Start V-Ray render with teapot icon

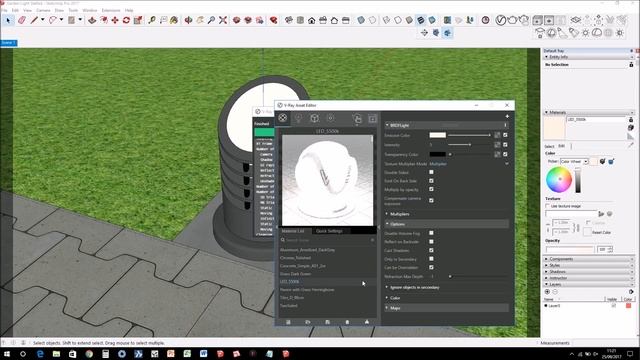(x=513, y=20)
